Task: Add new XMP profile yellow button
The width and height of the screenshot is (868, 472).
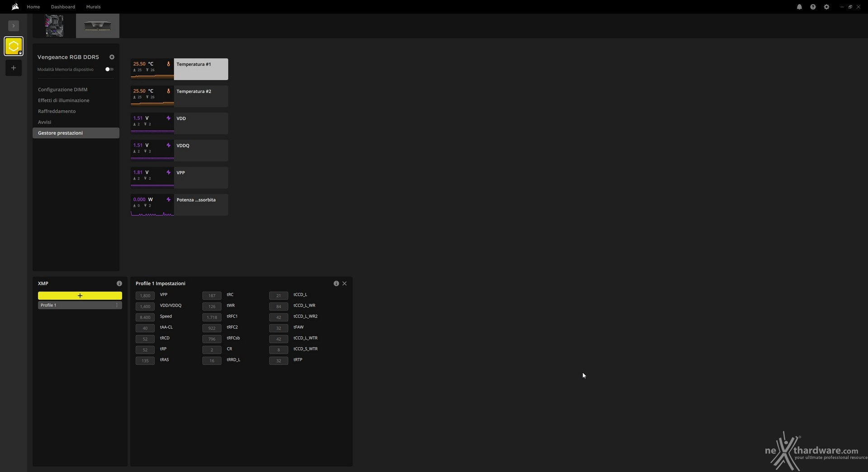Action: (x=80, y=296)
